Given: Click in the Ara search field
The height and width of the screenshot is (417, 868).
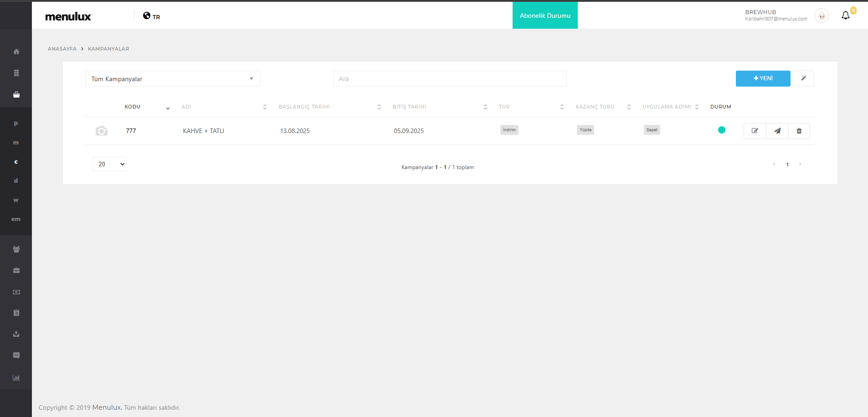Looking at the screenshot, I should pyautogui.click(x=449, y=79).
